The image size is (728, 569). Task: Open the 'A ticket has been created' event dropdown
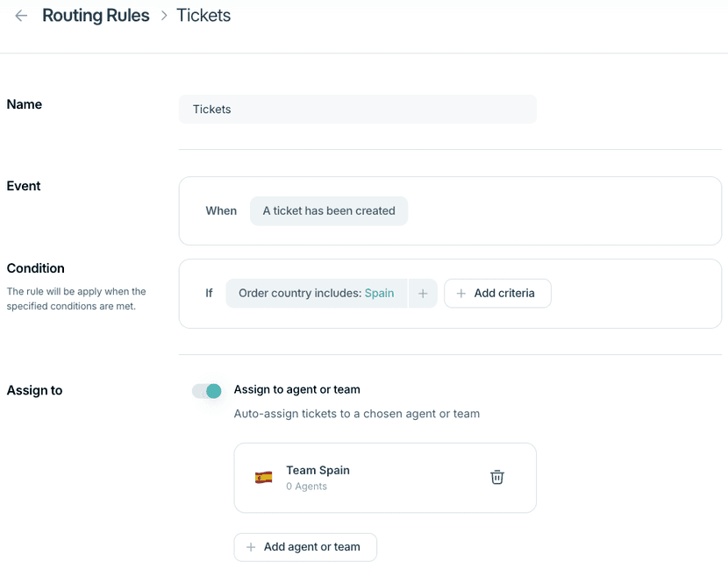tap(329, 210)
